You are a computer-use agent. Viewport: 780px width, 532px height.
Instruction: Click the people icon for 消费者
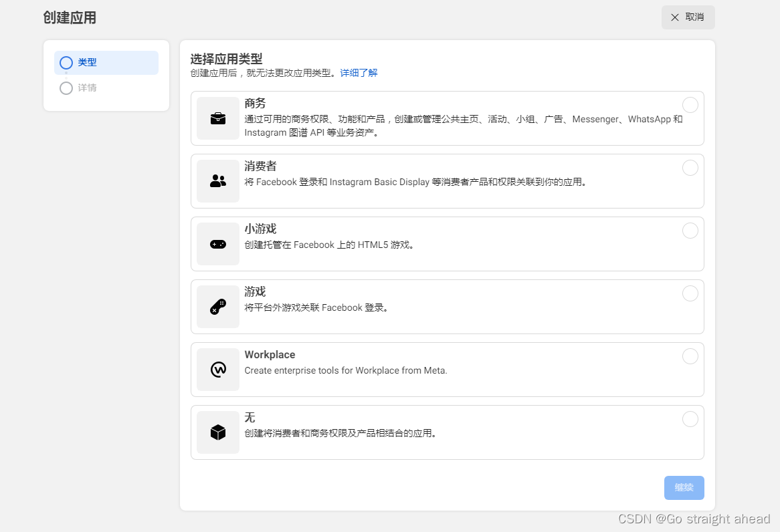coord(218,181)
